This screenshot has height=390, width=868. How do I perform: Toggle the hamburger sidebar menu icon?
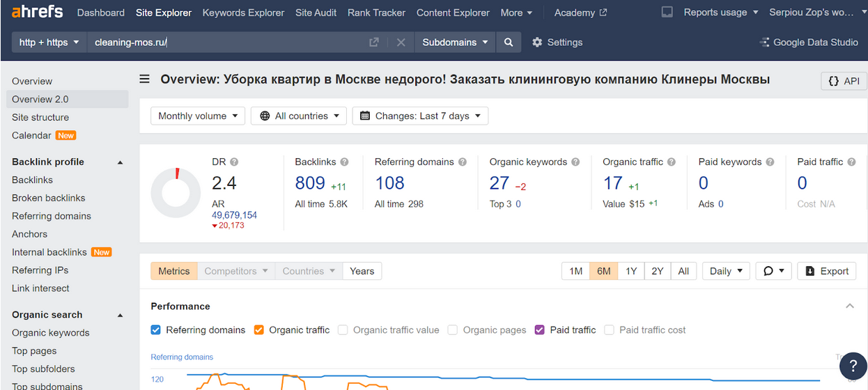pos(144,79)
